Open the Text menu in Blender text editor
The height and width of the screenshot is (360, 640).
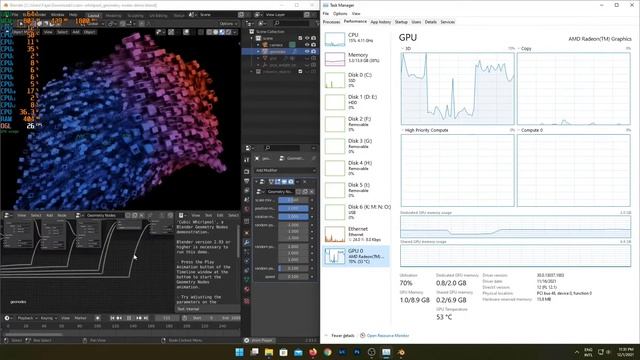point(208,215)
